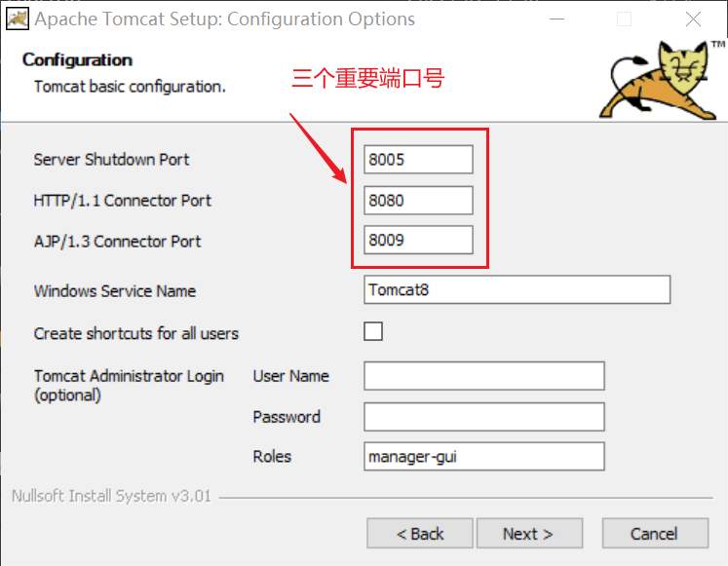
Task: Click the Password label
Action: coord(287,417)
